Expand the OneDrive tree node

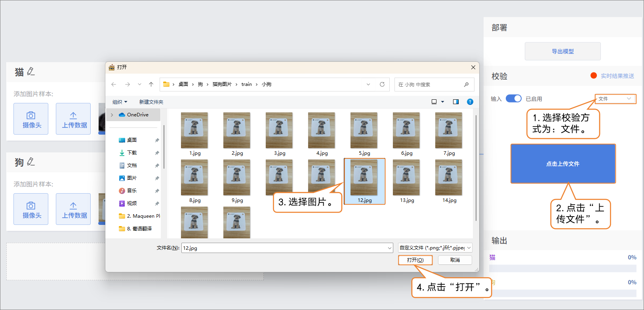point(112,115)
